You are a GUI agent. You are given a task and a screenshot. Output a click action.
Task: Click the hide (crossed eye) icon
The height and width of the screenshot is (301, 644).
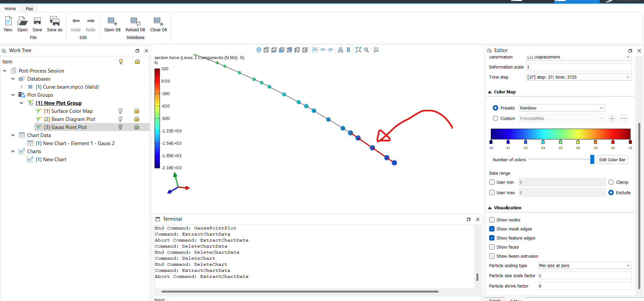[x=331, y=50]
